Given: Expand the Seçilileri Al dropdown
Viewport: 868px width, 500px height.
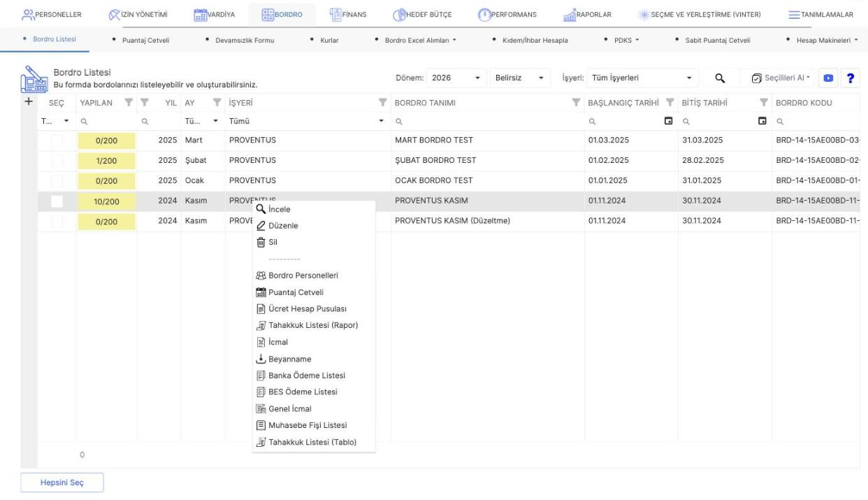Looking at the screenshot, I should (x=781, y=78).
